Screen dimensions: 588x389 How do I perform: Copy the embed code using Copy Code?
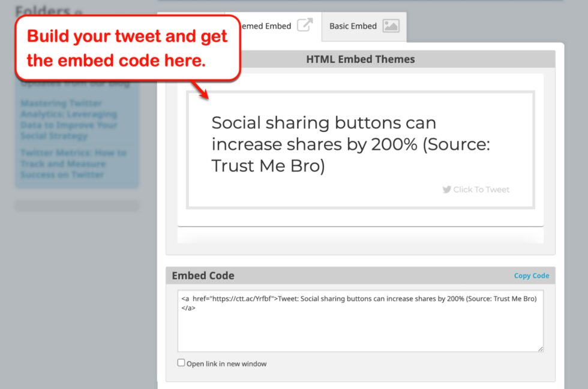click(x=532, y=276)
